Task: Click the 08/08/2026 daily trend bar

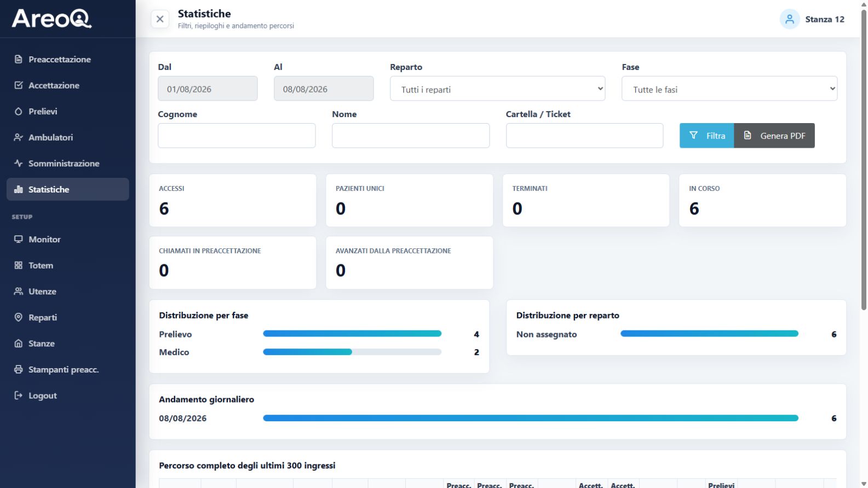Action: [x=531, y=418]
